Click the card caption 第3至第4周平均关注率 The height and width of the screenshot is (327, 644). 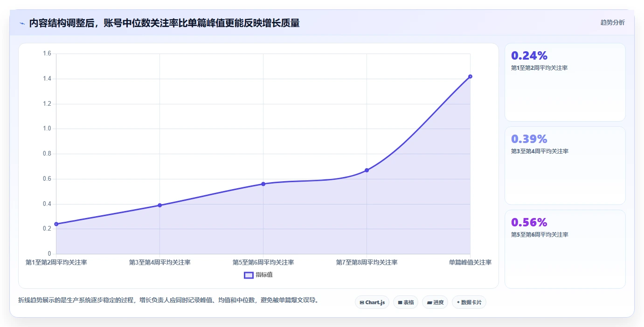540,151
